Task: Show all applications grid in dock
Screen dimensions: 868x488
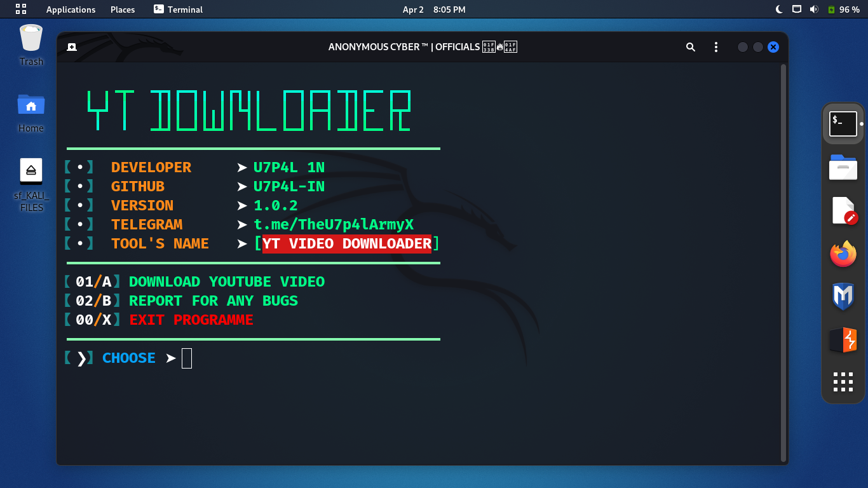Action: pyautogui.click(x=843, y=382)
